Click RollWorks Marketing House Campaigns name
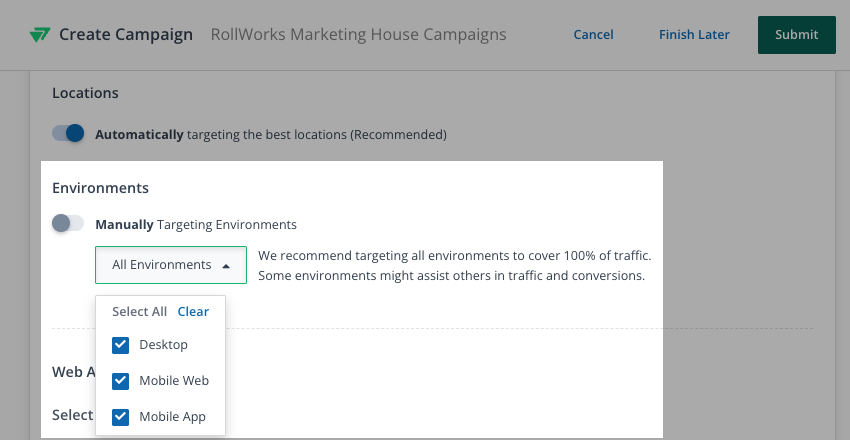Viewport: 850px width, 440px height. [358, 35]
